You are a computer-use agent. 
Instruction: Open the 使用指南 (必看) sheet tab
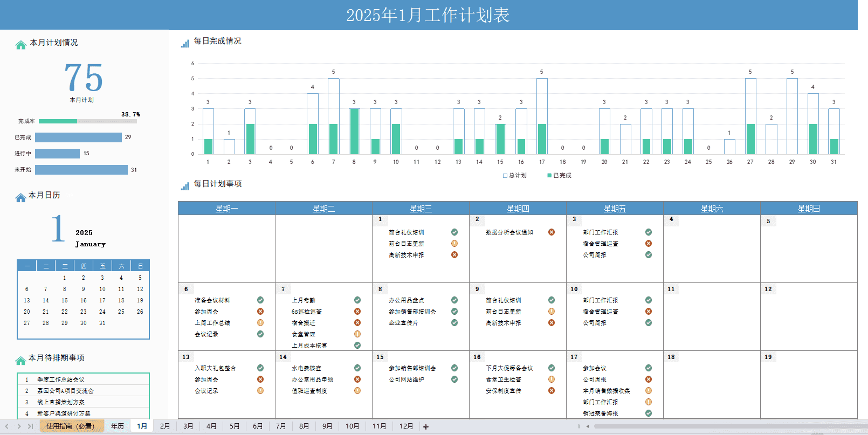click(x=71, y=426)
